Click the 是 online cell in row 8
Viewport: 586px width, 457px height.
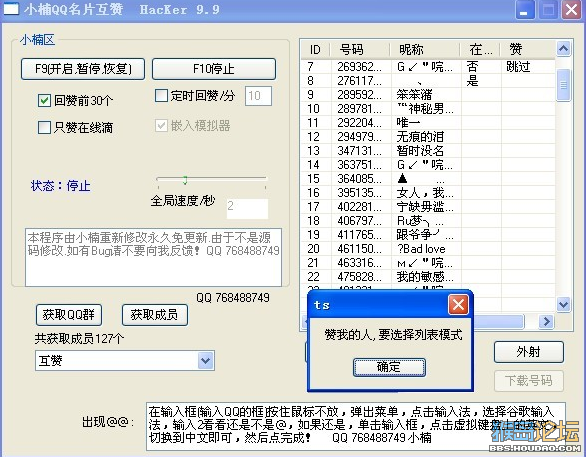(x=472, y=81)
